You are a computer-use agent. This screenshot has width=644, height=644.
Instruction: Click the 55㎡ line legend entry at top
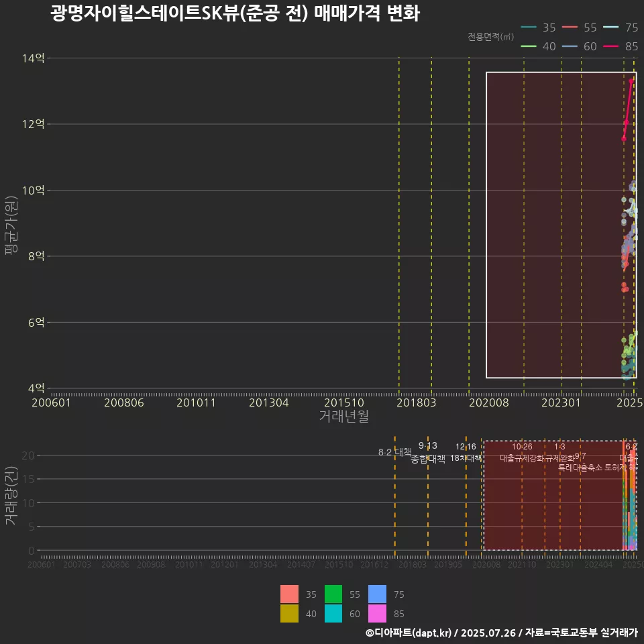click(x=579, y=28)
